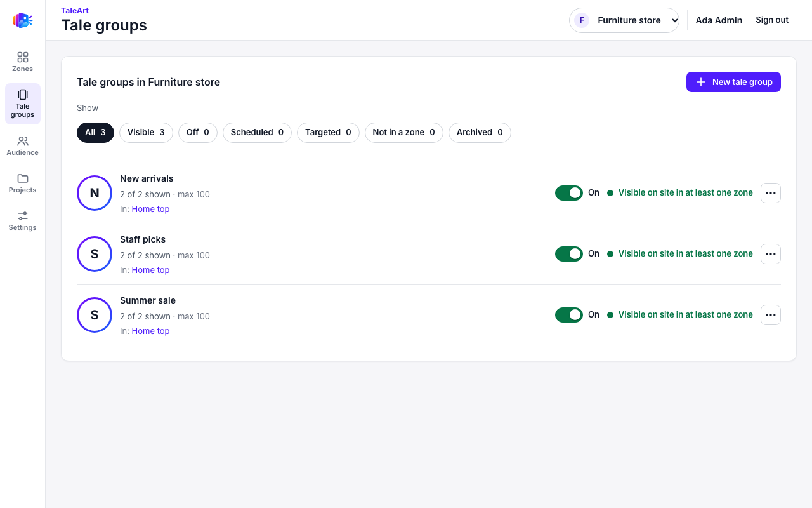Open Projects in the sidebar
Screen dimensions: 812x508
22,183
